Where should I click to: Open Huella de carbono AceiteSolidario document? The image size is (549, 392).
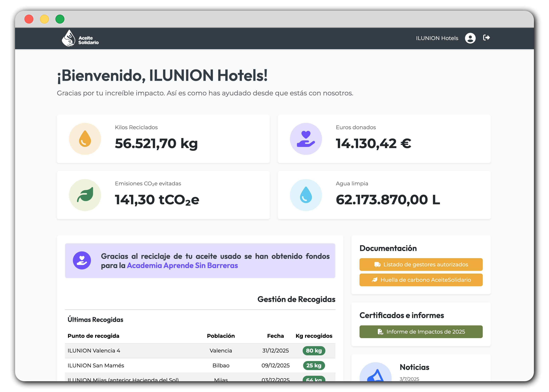click(421, 280)
